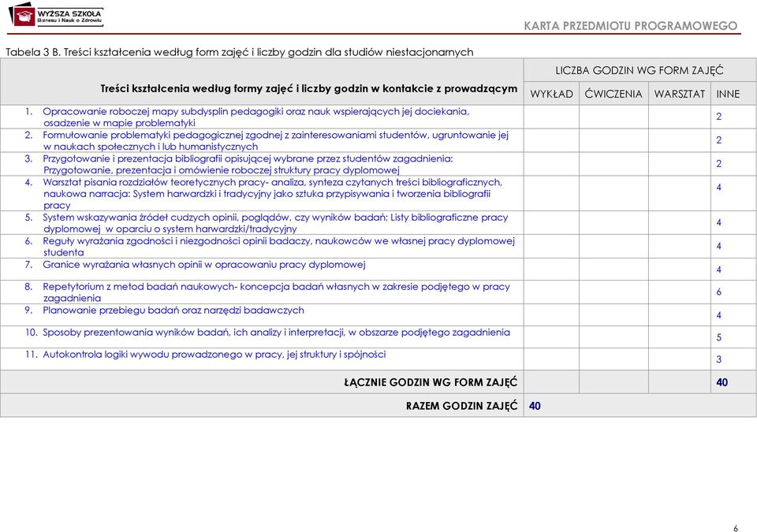Click the INNE value 4 in the 'Planowanie przebiegu' row
The width and height of the screenshot is (757, 532).
pyautogui.click(x=719, y=316)
